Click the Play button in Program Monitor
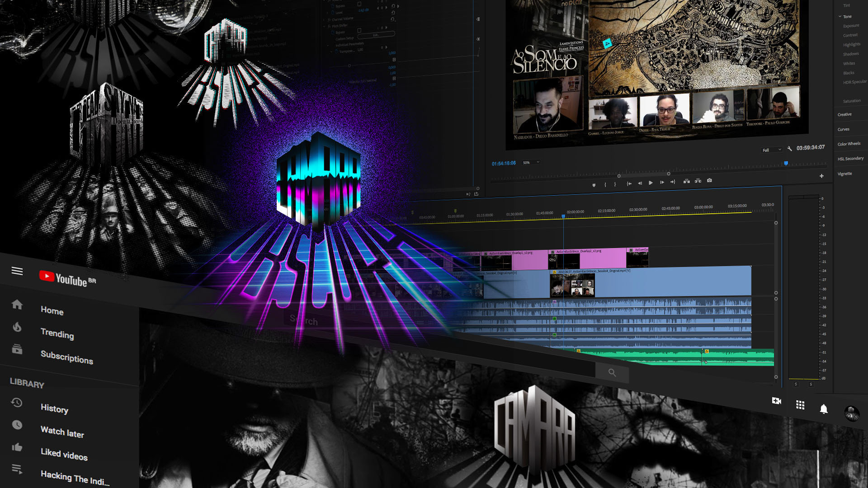The width and height of the screenshot is (868, 488). pos(651,183)
